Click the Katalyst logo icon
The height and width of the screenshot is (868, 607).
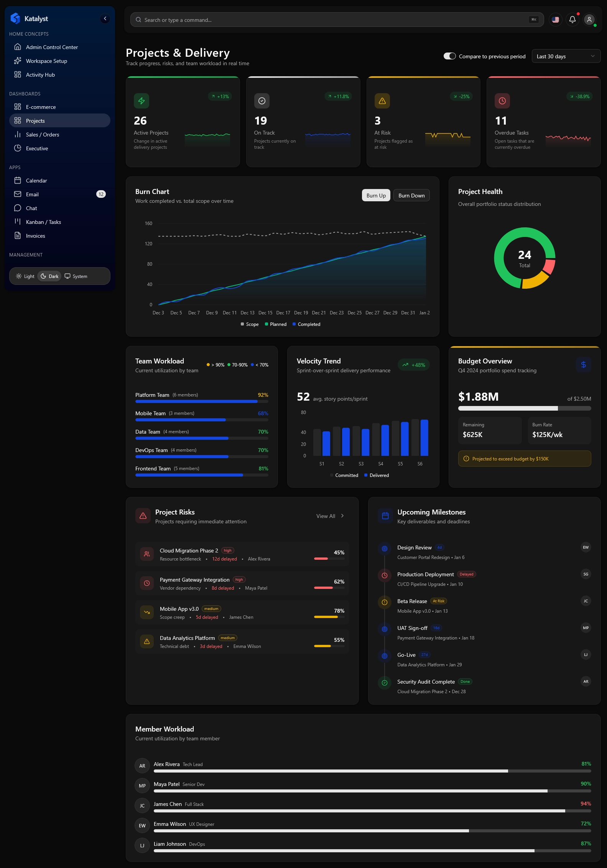pyautogui.click(x=15, y=18)
